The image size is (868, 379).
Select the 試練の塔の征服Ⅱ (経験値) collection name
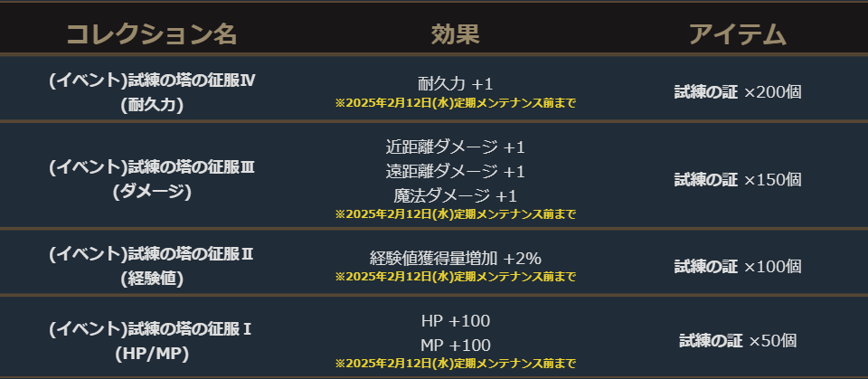(152, 266)
